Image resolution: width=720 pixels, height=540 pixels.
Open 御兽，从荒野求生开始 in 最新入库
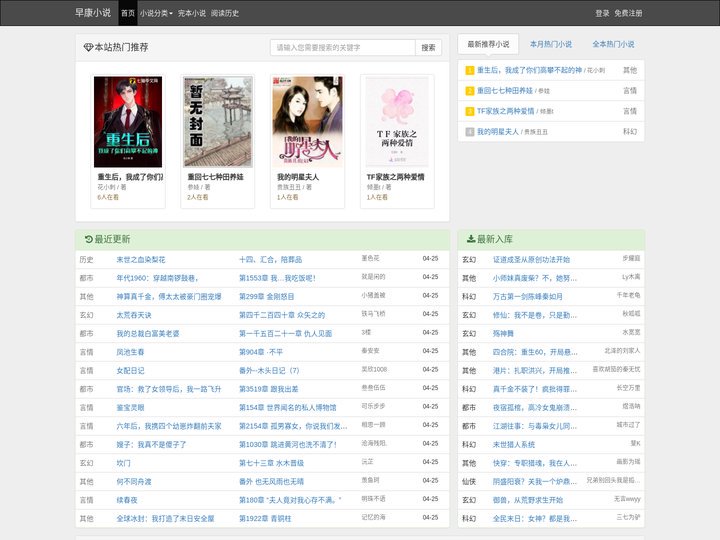pyautogui.click(x=528, y=500)
